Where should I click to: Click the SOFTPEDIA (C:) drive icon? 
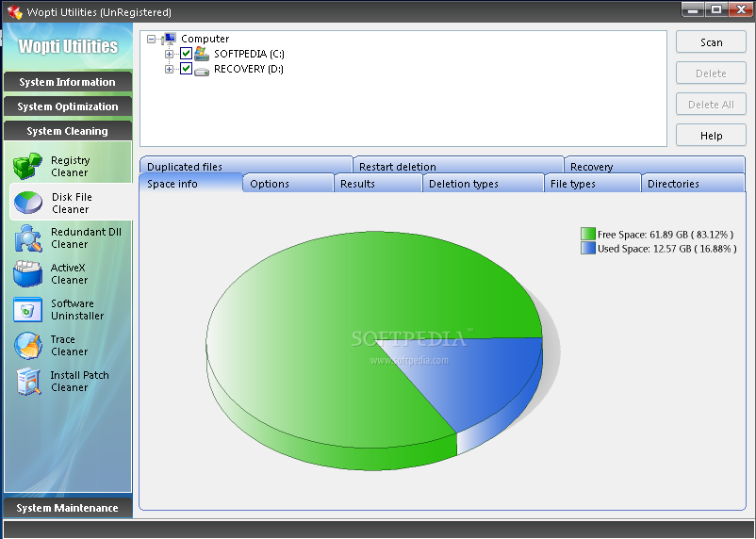point(202,54)
